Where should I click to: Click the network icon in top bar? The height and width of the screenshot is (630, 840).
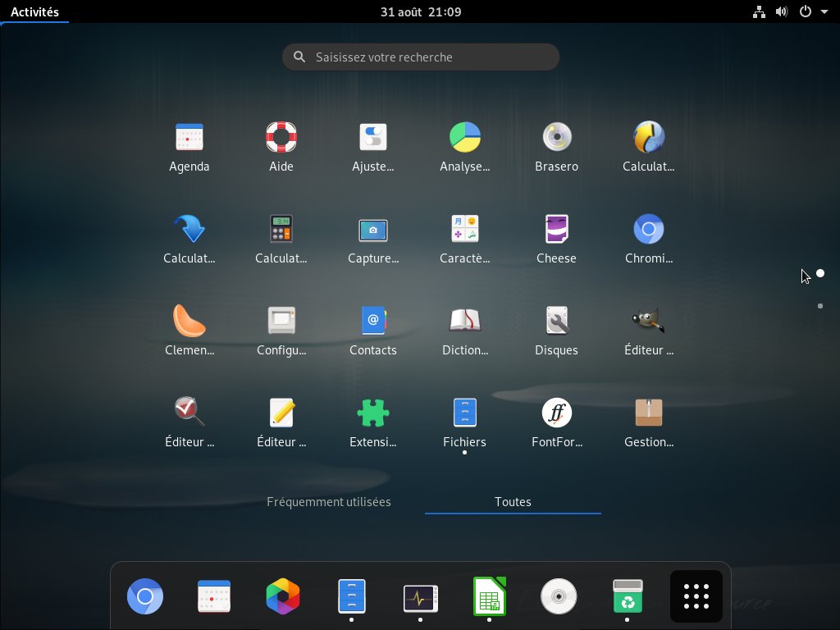pos(759,11)
